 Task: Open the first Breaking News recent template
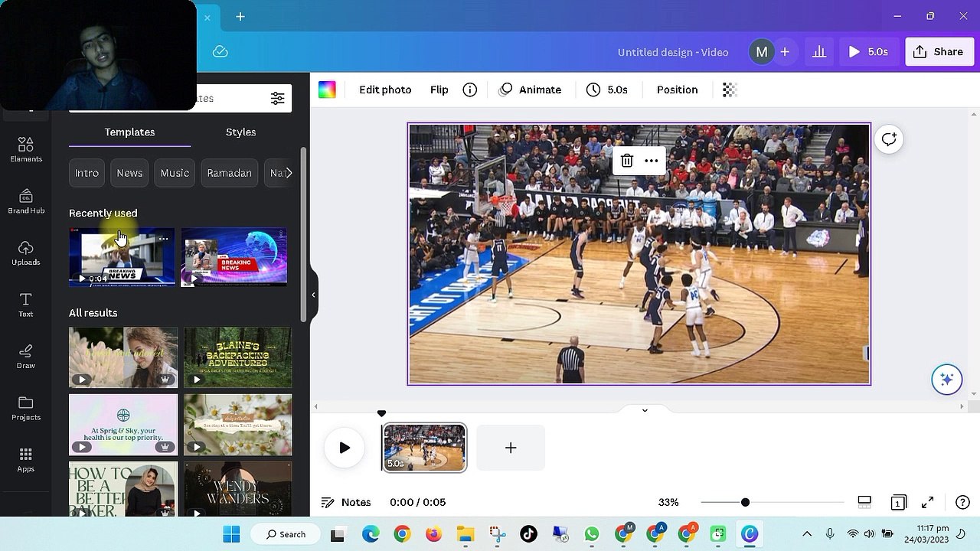122,257
